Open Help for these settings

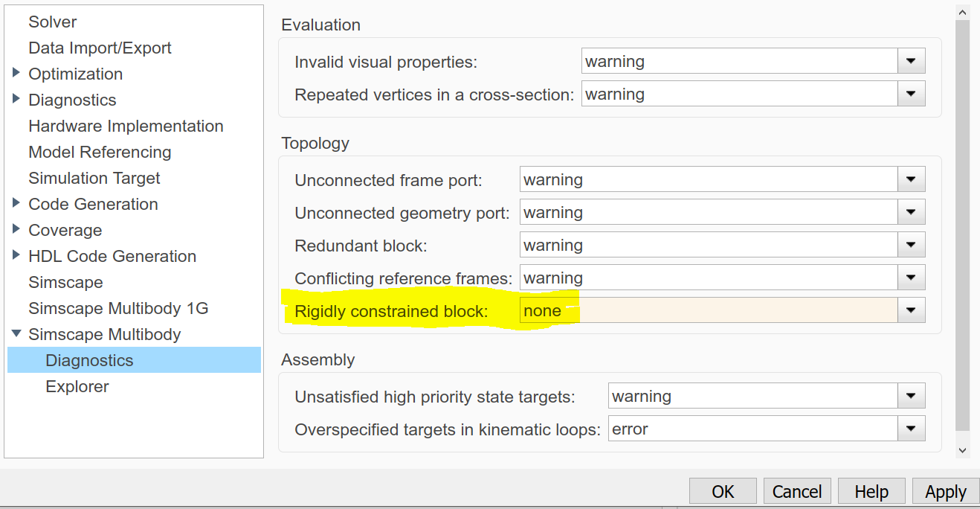[x=871, y=492]
